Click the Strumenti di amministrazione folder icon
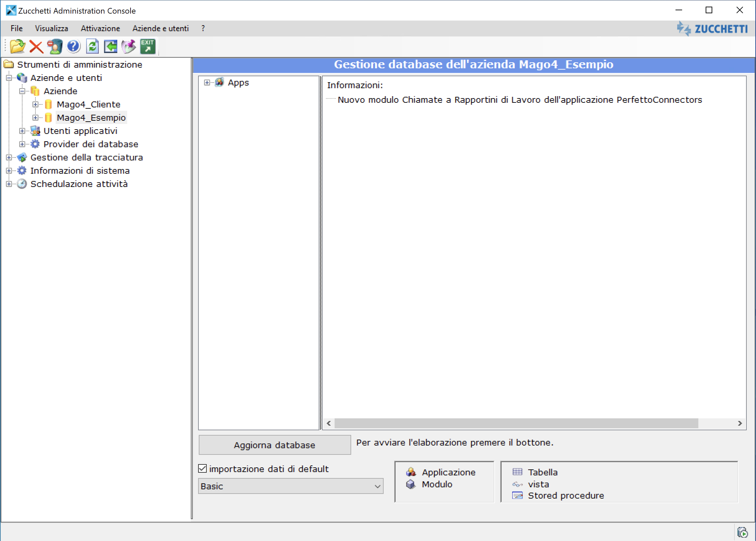756x541 pixels. 9,64
